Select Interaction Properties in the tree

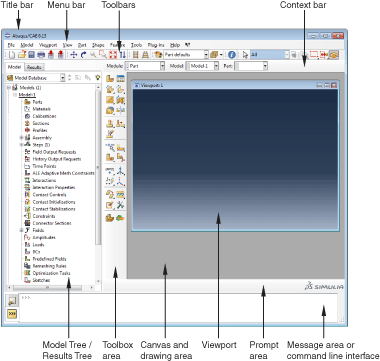(54, 187)
